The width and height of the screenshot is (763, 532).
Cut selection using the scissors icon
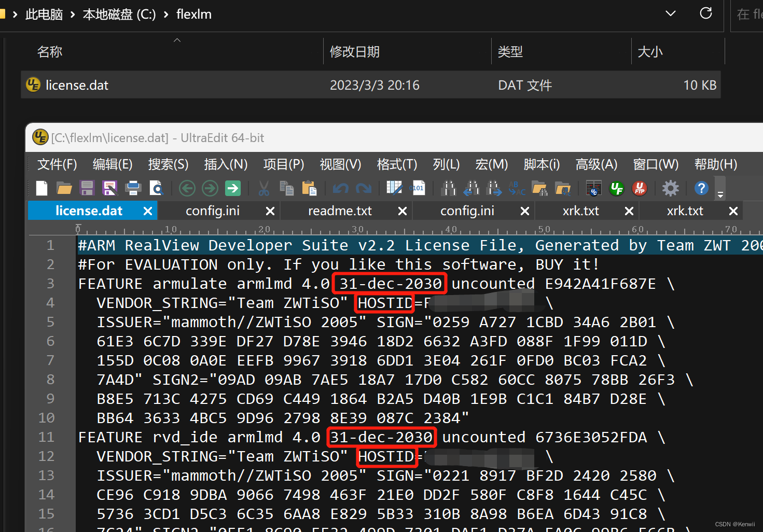pos(264,188)
